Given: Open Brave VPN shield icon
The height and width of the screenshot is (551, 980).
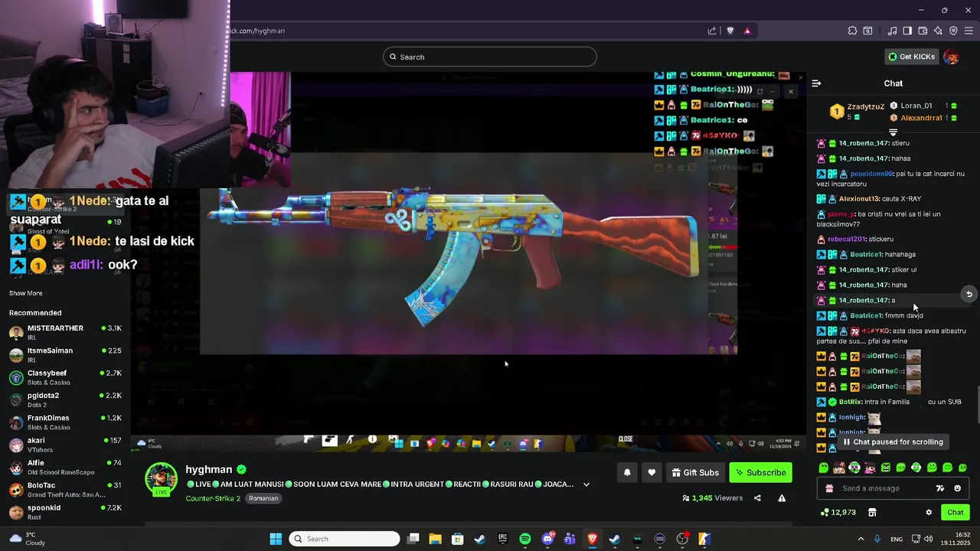Looking at the screenshot, I should tap(953, 31).
